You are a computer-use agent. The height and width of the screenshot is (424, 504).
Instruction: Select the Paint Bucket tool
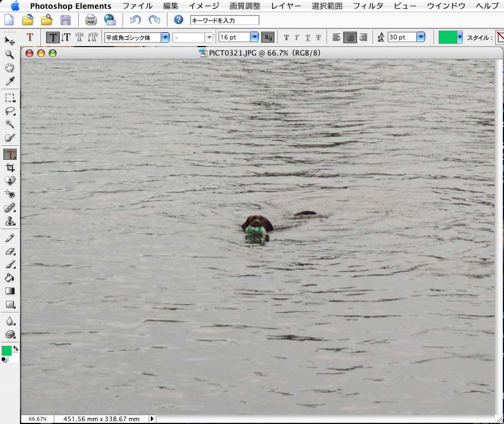(9, 277)
